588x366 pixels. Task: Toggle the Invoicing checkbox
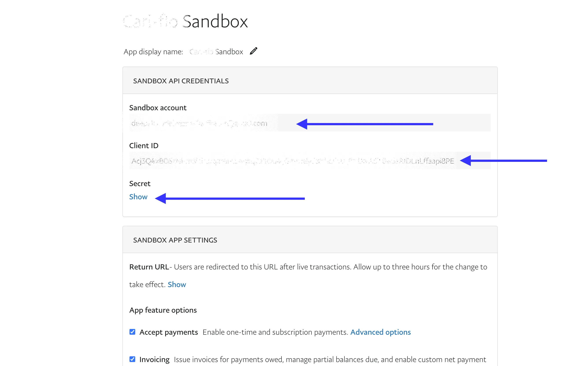pyautogui.click(x=132, y=359)
